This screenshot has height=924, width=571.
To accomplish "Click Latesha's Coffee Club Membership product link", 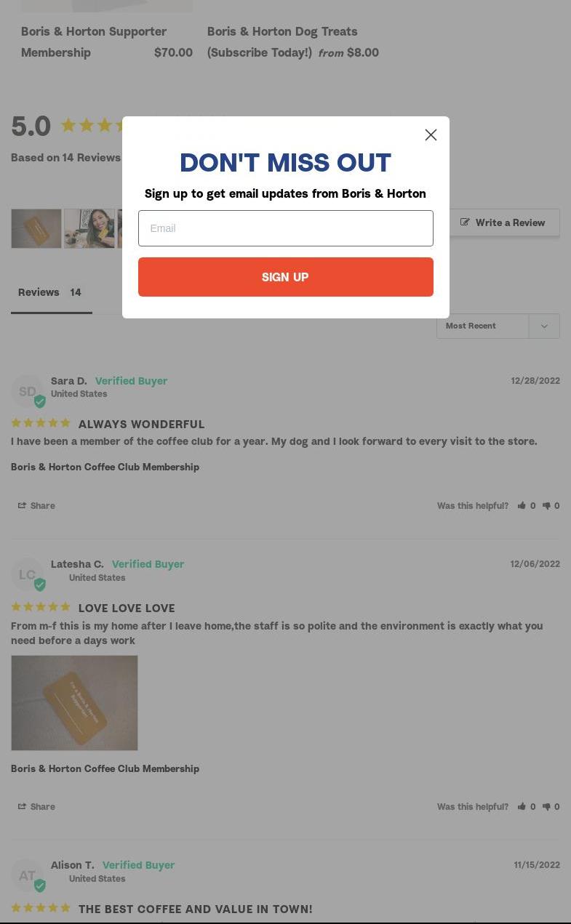I will click(105, 768).
